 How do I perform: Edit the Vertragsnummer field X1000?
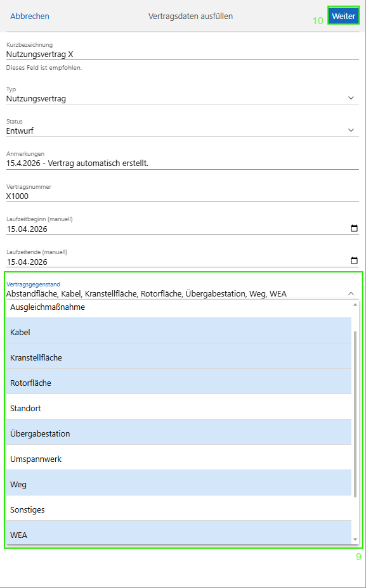click(x=183, y=196)
